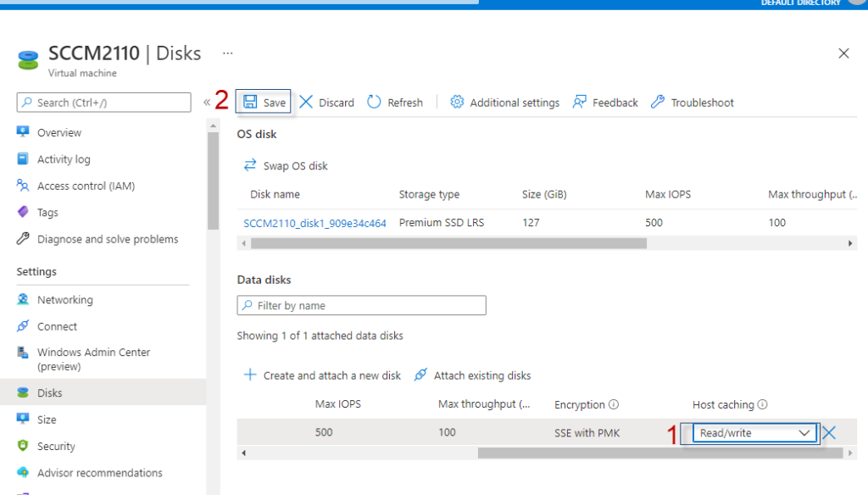Click the Storage type column header
Image resolution: width=868 pixels, height=495 pixels.
tap(429, 194)
